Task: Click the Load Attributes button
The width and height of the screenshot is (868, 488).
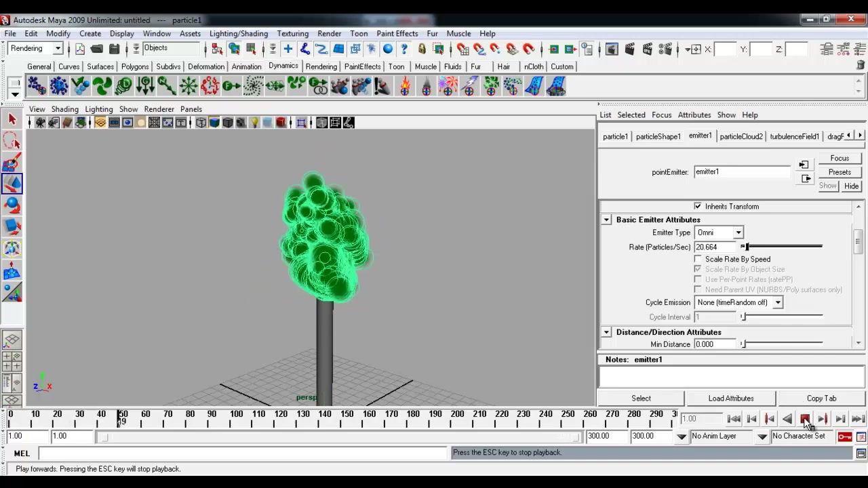Action: [x=731, y=399]
